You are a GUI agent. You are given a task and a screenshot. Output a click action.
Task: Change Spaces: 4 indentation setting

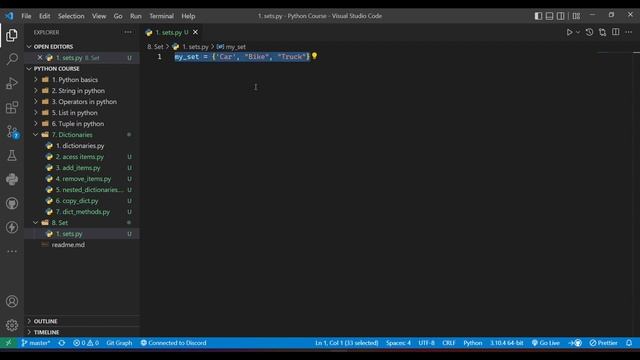point(398,343)
